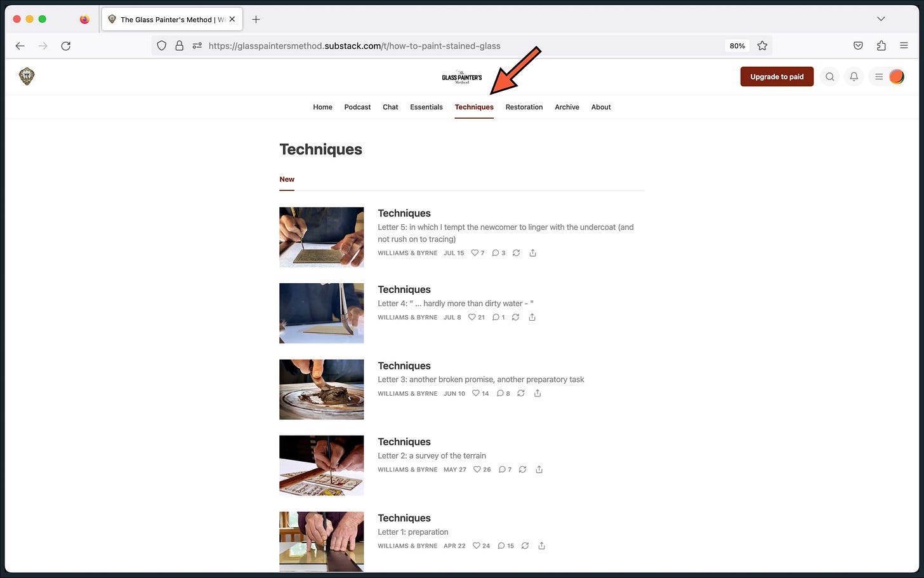Share the Letter 5 post
This screenshot has width=924, height=578.
click(533, 253)
